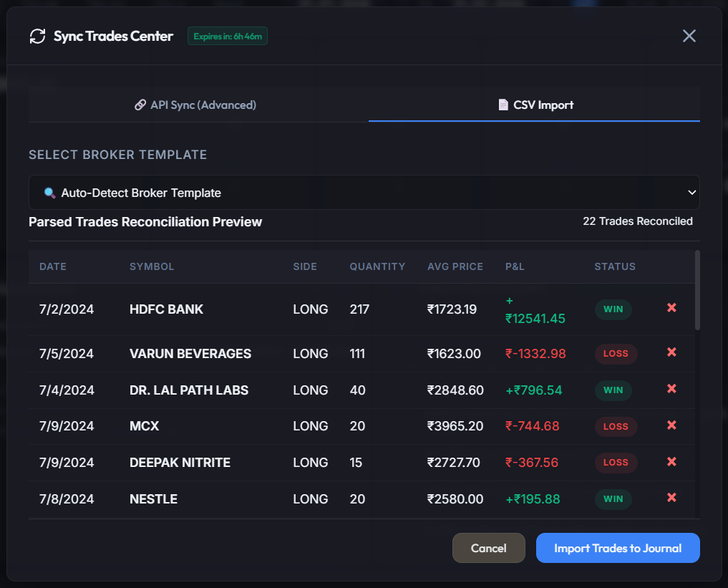The image size is (728, 588).
Task: Click the ₹-1332.98 loss value
Action: click(535, 354)
